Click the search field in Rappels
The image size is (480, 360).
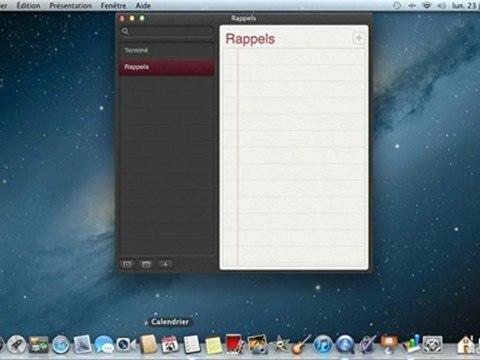click(167, 31)
